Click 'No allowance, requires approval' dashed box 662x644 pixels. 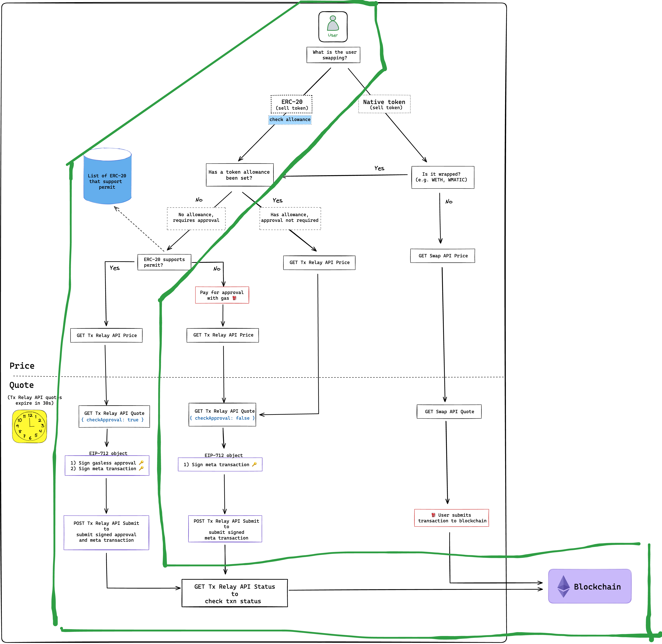(196, 218)
